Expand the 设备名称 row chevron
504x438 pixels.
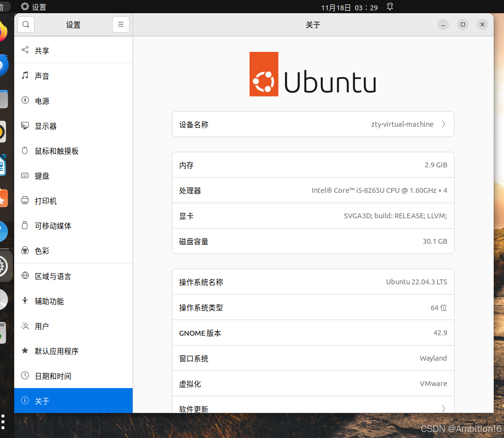click(444, 124)
